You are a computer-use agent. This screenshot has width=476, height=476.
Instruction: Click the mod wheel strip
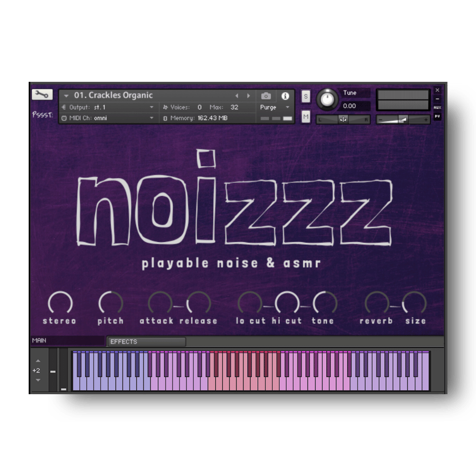pyautogui.click(x=63, y=370)
